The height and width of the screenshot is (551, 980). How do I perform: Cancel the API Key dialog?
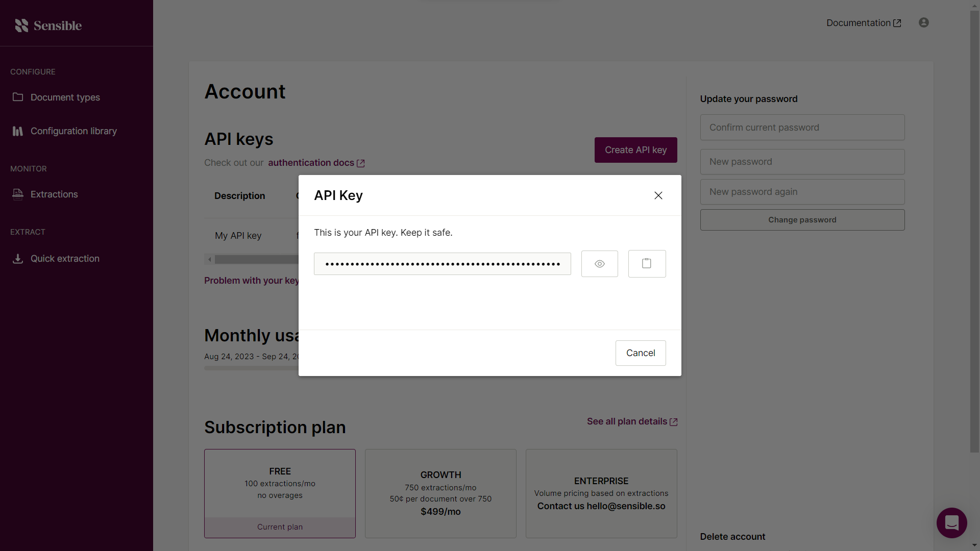click(x=640, y=353)
